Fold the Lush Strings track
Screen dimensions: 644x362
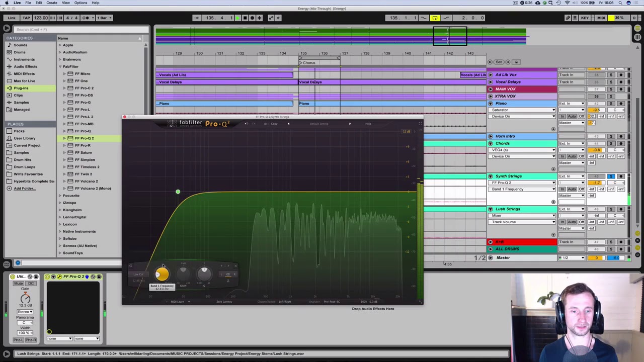[491, 209]
